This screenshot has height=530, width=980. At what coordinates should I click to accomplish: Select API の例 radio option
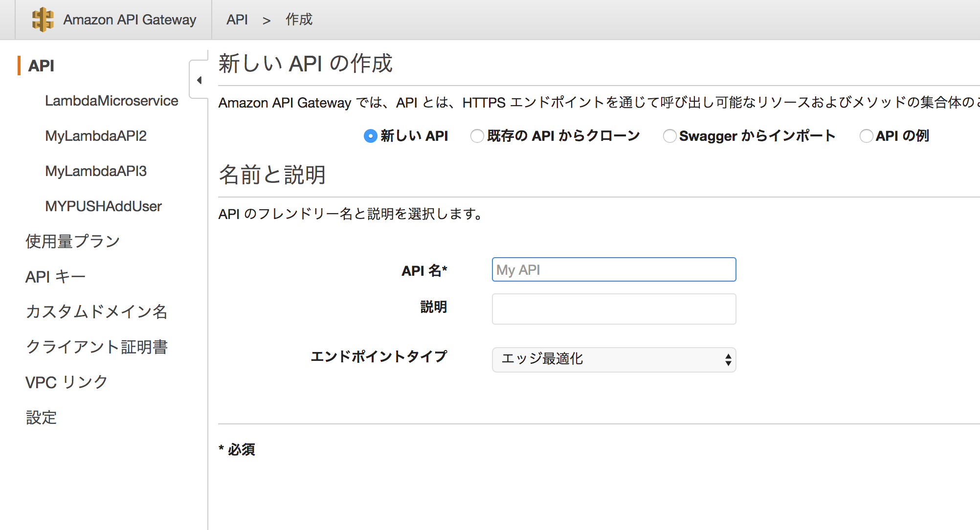coord(866,136)
